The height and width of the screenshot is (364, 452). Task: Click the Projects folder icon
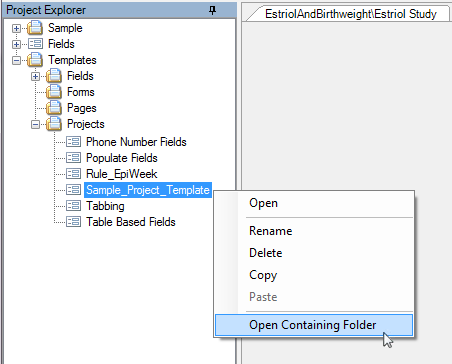(x=54, y=124)
